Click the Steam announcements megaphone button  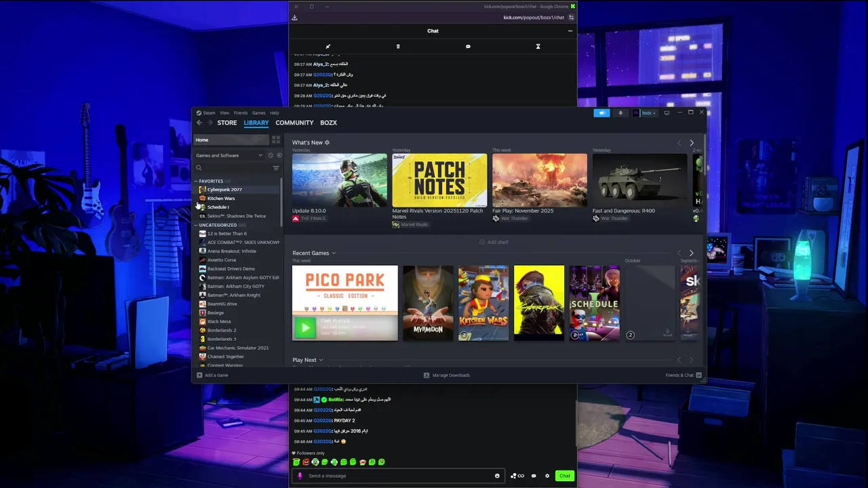(x=601, y=113)
